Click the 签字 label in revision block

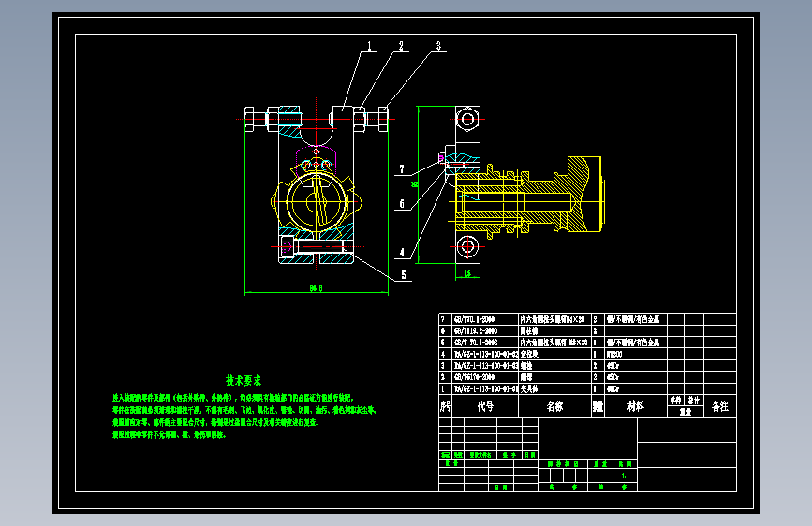pos(509,455)
